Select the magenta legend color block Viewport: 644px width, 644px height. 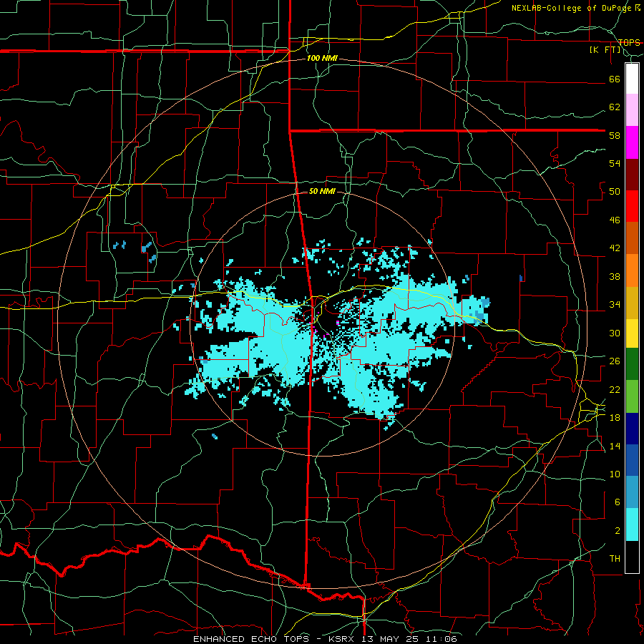pos(632,142)
